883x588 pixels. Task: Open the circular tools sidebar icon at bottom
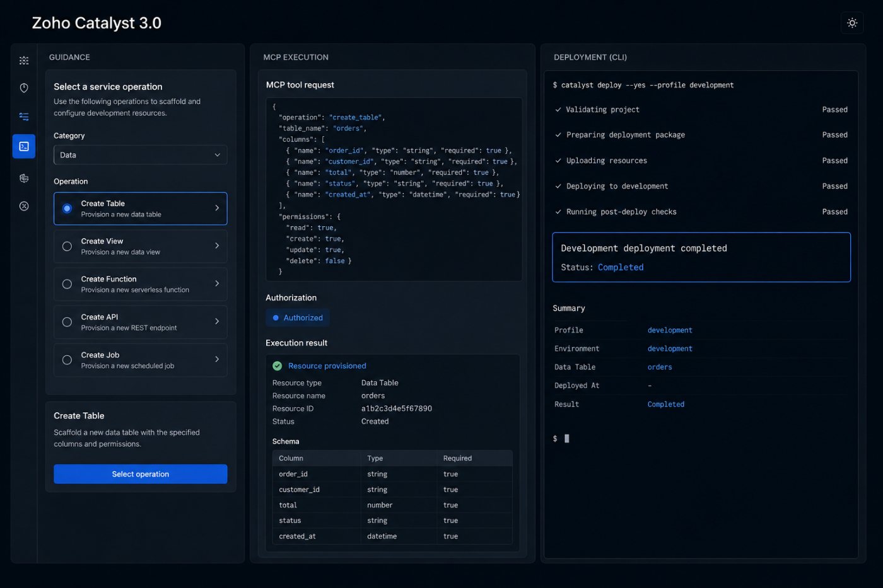(24, 206)
